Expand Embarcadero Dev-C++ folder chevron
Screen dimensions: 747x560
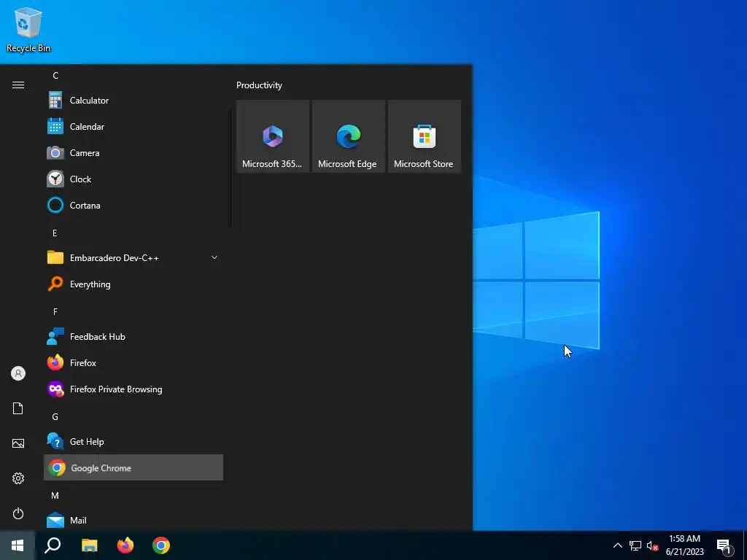(214, 257)
